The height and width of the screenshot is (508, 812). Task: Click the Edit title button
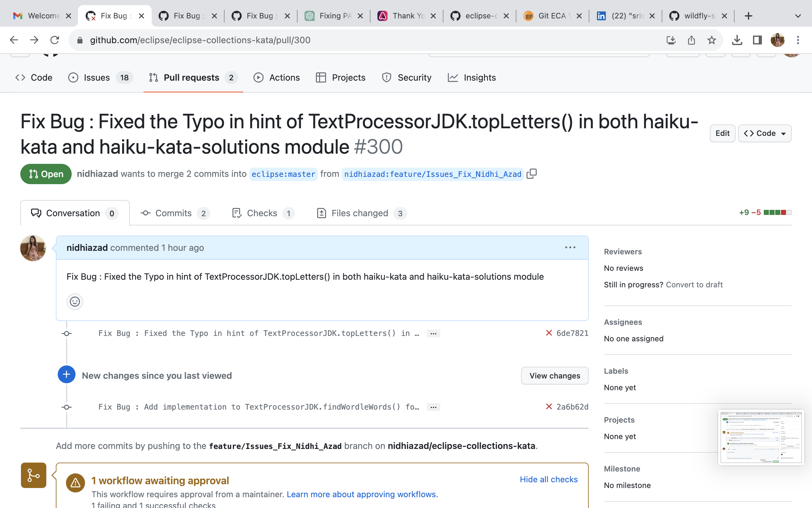[x=723, y=133]
